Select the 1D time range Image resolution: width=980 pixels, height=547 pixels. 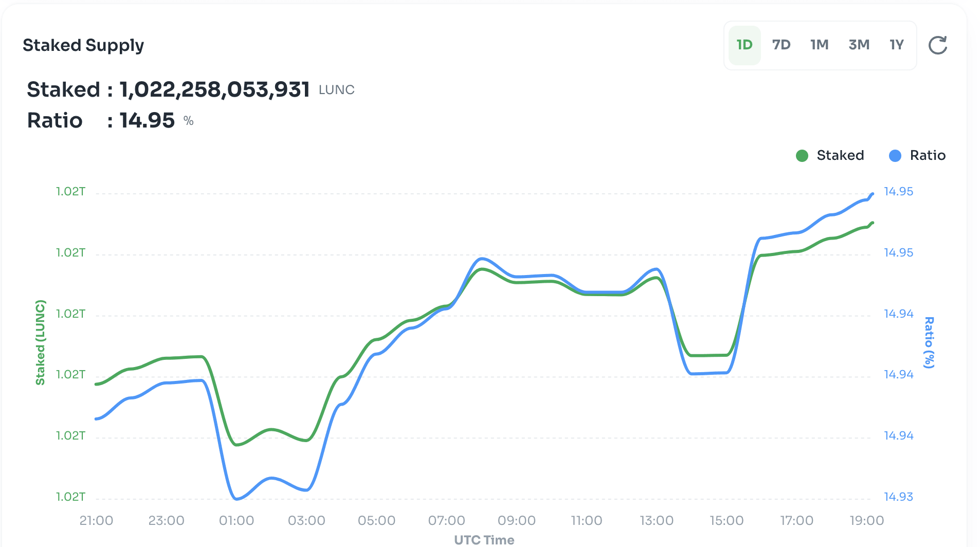(744, 45)
